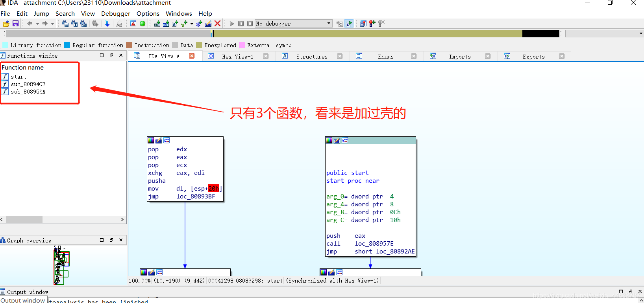644x303 pixels.
Task: Open the Help menu
Action: [x=205, y=13]
